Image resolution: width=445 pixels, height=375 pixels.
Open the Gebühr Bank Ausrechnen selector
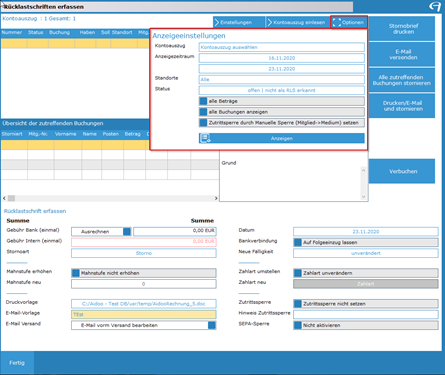click(101, 232)
